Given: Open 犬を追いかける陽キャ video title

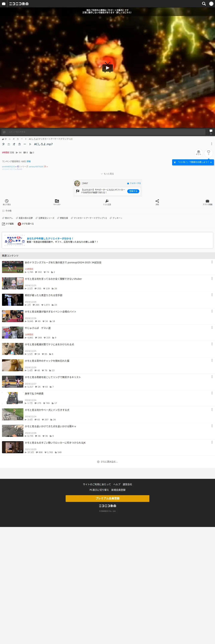Looking at the screenshot, I should [x=51, y=426].
